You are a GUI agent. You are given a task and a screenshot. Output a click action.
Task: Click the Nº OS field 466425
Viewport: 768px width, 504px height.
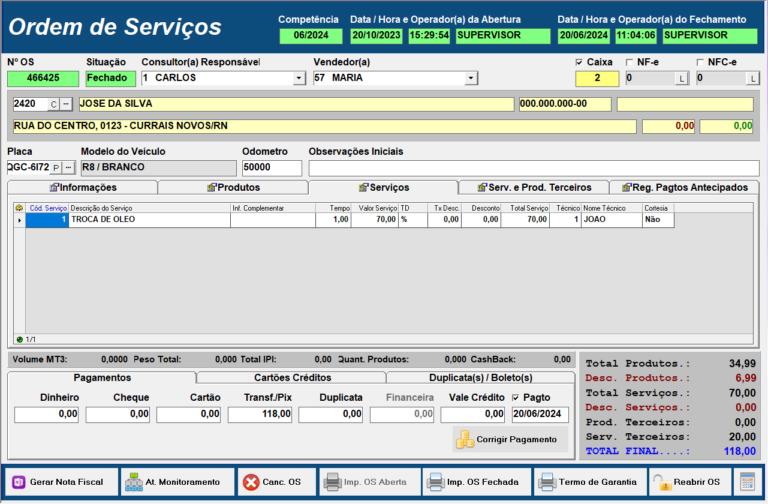(43, 78)
